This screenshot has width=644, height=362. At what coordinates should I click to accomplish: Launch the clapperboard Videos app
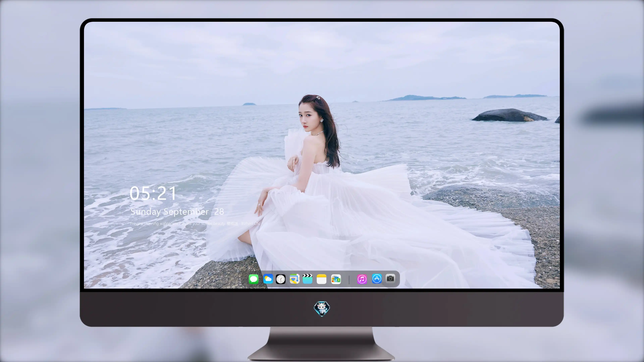308,279
